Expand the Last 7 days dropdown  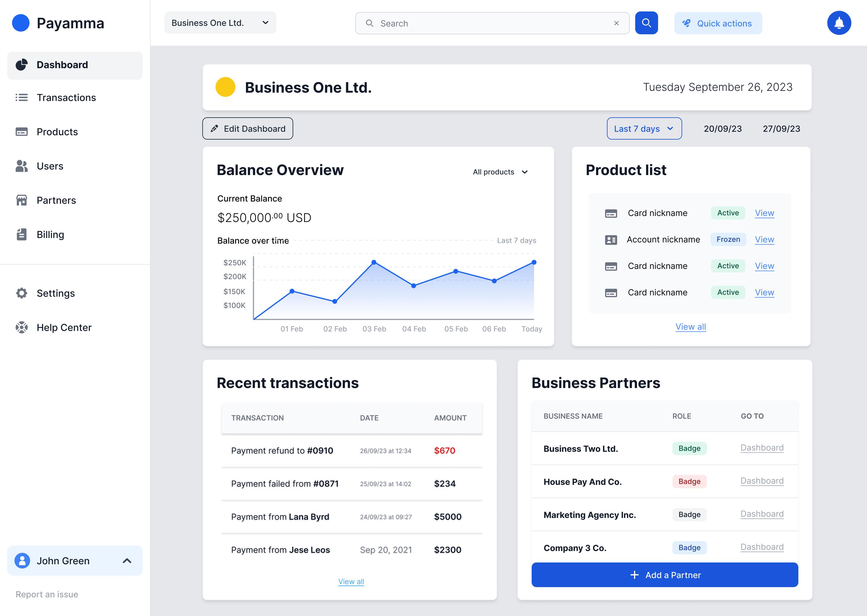pos(644,129)
